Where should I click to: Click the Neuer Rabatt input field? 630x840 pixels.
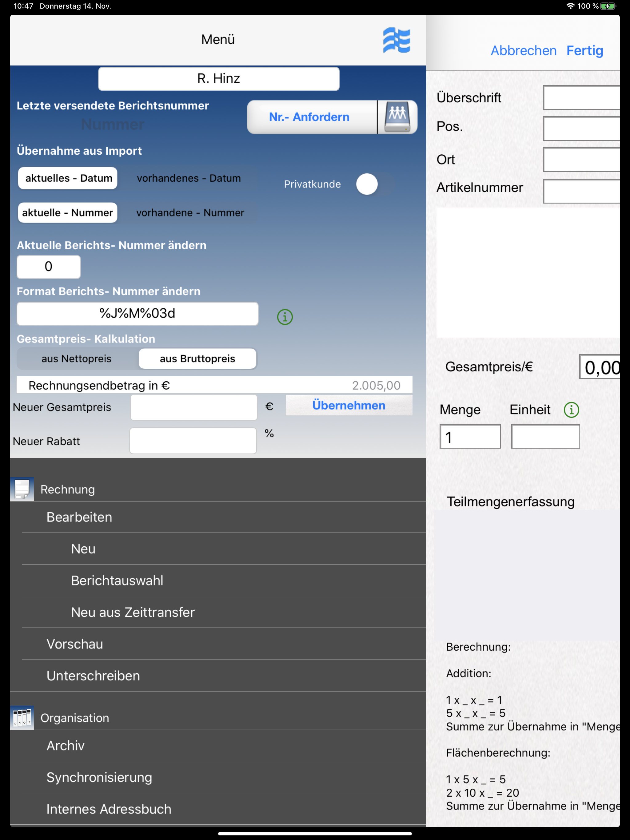193,441
